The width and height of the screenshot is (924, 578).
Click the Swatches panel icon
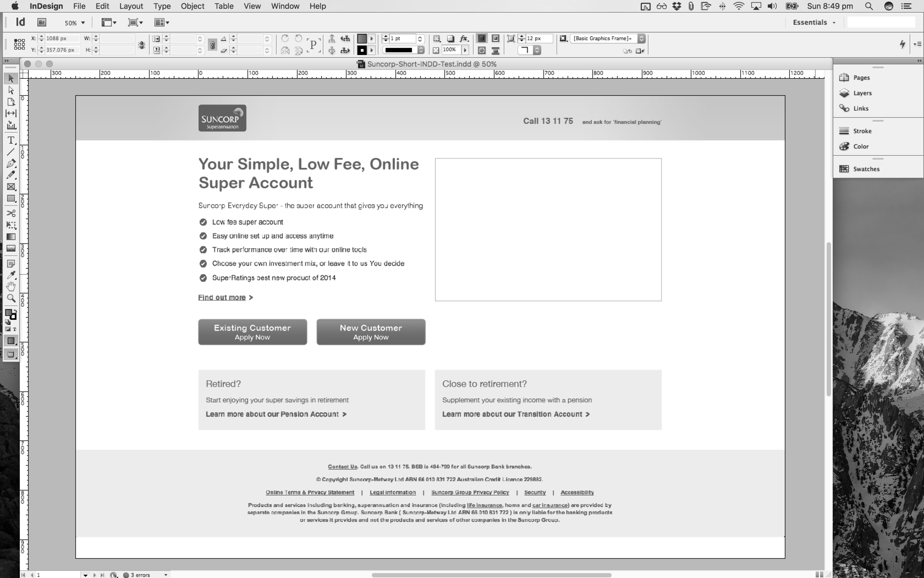pyautogui.click(x=843, y=169)
